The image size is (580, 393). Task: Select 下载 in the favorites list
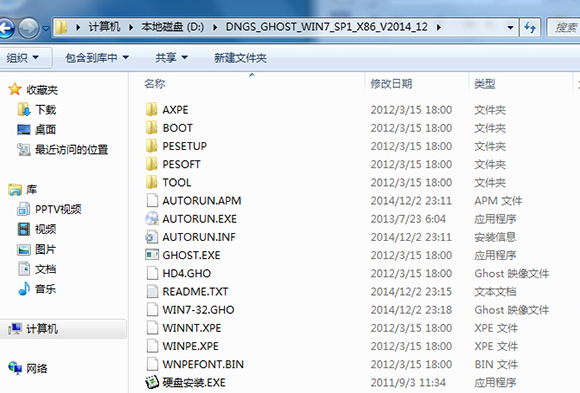coord(45,110)
